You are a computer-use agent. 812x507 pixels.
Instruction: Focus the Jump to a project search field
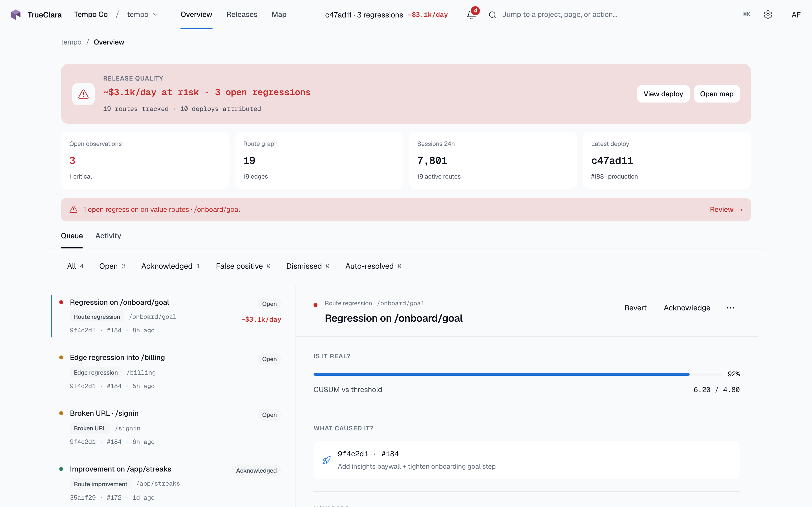pos(559,14)
